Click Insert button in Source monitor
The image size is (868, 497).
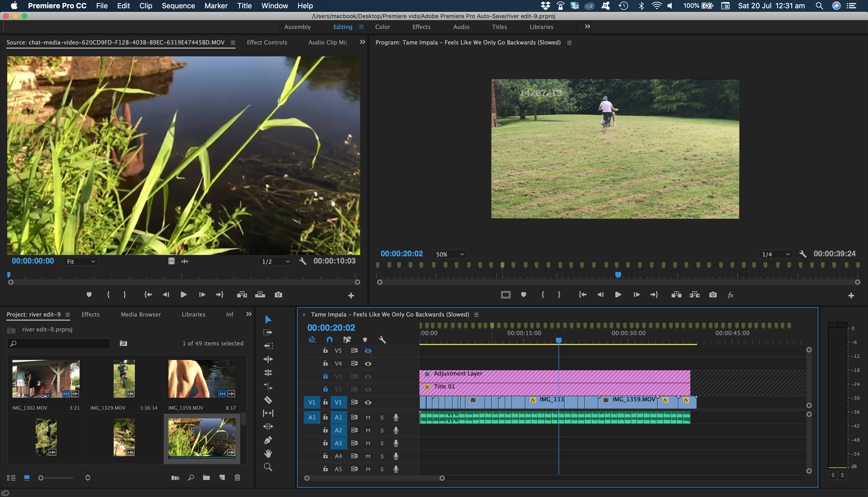(242, 295)
